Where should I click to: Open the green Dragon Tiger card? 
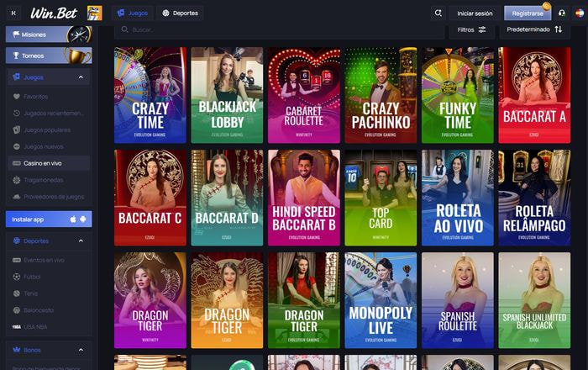(304, 300)
